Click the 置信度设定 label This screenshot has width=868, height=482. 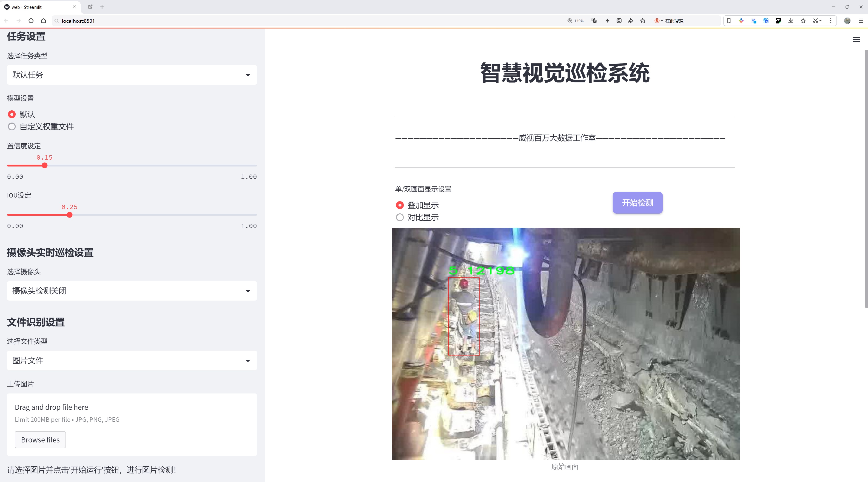(24, 146)
